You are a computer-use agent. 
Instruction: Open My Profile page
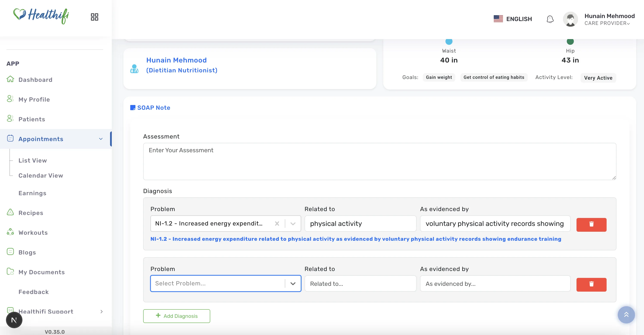[34, 99]
